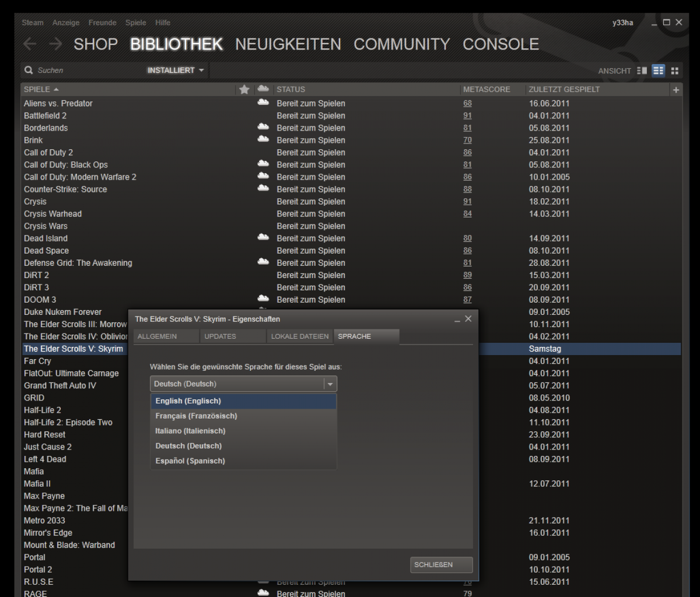The height and width of the screenshot is (597, 700).
Task: Click cloud icon in Dead Island row
Action: coord(263,237)
